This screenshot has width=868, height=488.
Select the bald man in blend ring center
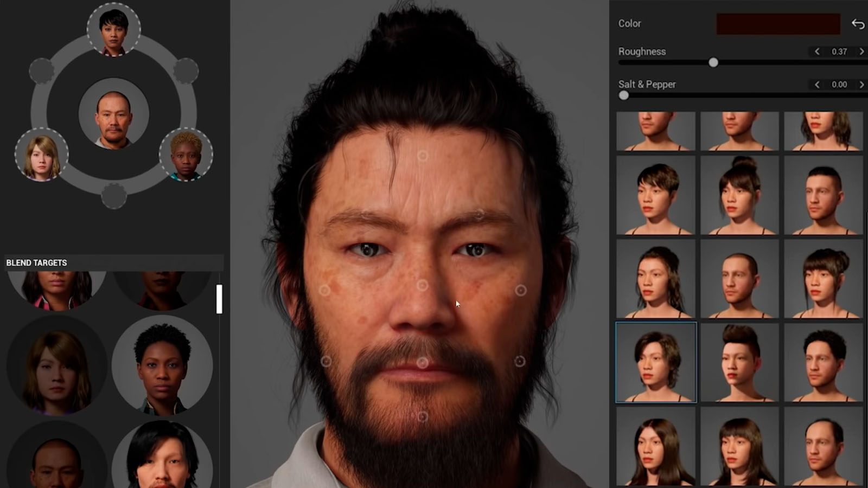coord(114,115)
